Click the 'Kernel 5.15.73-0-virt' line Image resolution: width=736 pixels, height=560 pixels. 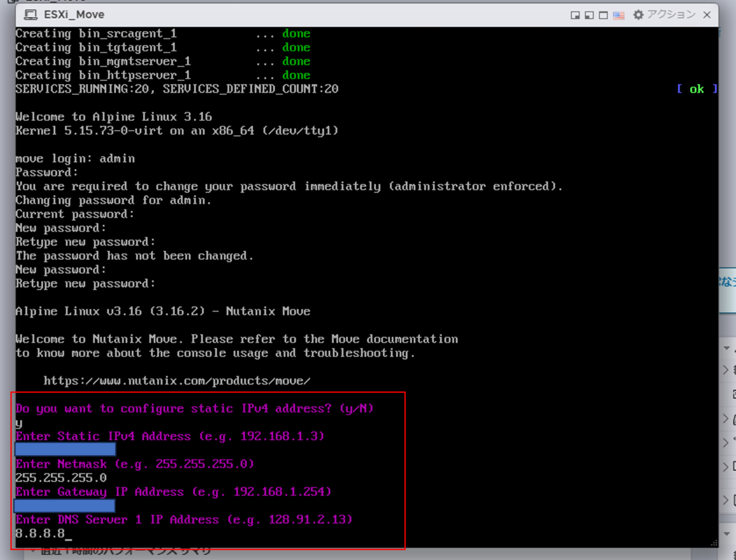(177, 131)
